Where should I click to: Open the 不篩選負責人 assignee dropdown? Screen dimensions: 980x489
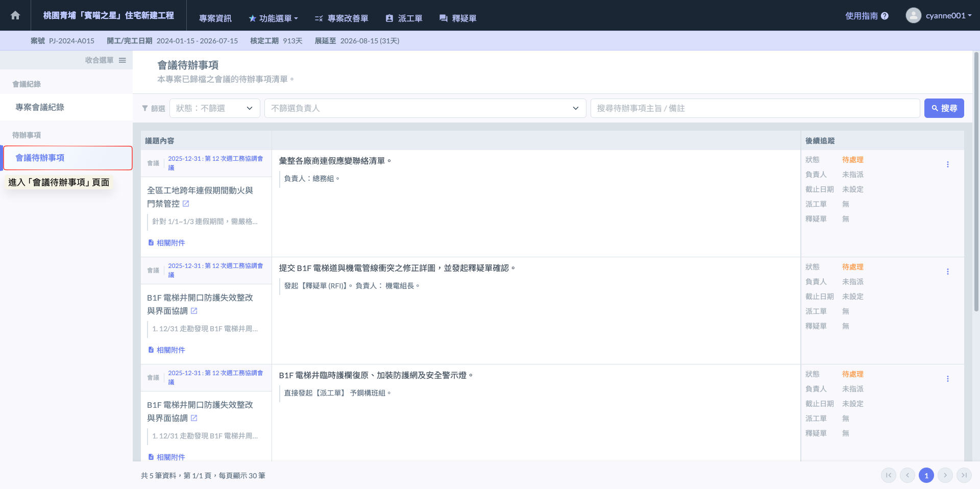pos(425,108)
